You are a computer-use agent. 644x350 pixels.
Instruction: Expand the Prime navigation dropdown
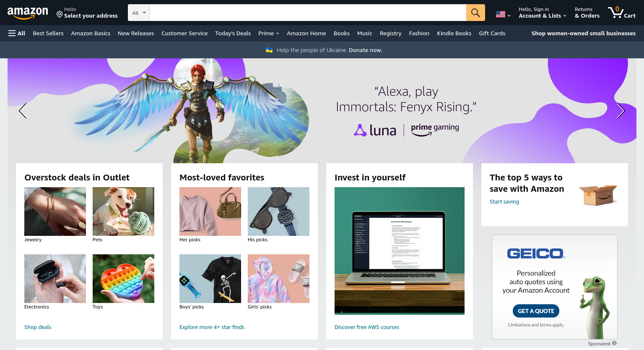pyautogui.click(x=269, y=33)
